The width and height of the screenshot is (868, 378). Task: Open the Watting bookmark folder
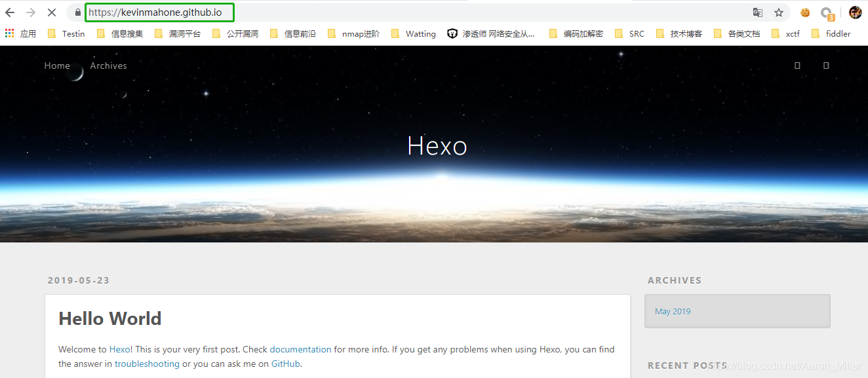413,33
